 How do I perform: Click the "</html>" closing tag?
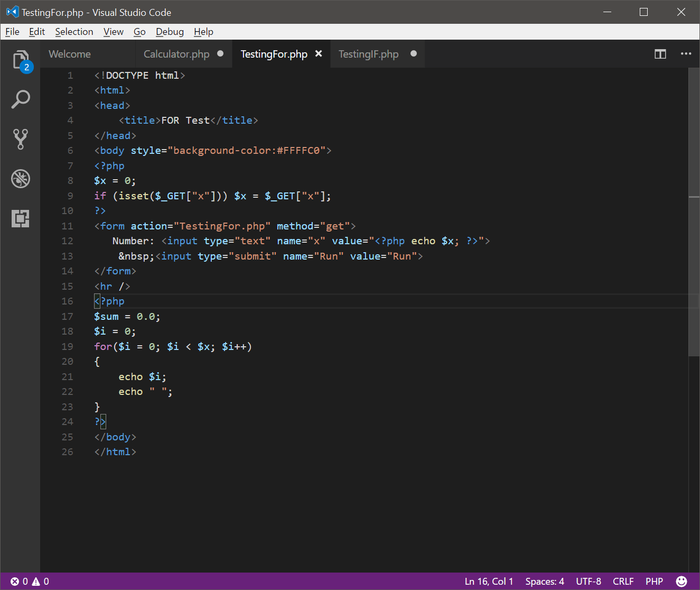coord(115,452)
